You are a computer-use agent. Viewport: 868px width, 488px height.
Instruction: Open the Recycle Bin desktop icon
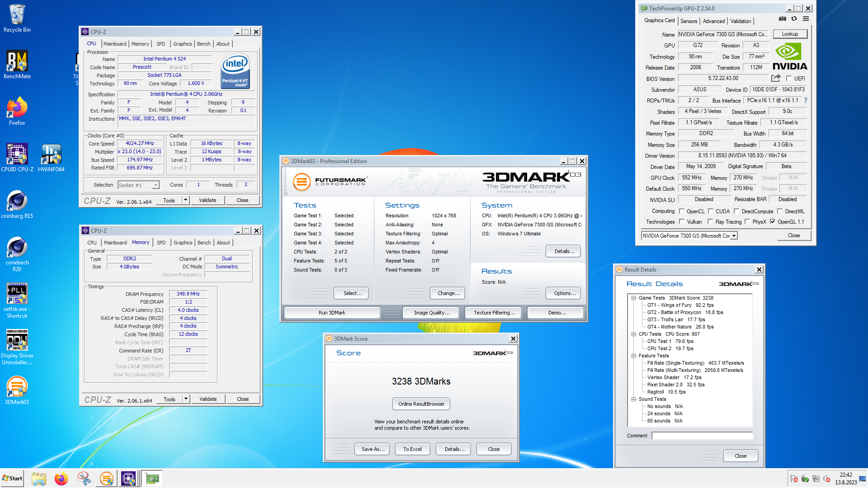pos(17,18)
